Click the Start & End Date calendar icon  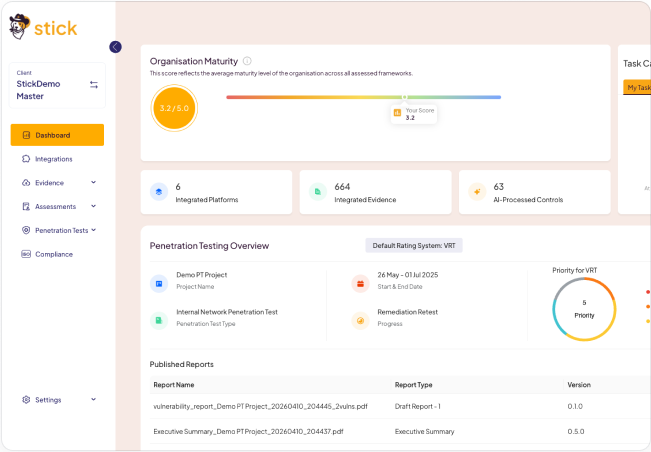click(360, 284)
